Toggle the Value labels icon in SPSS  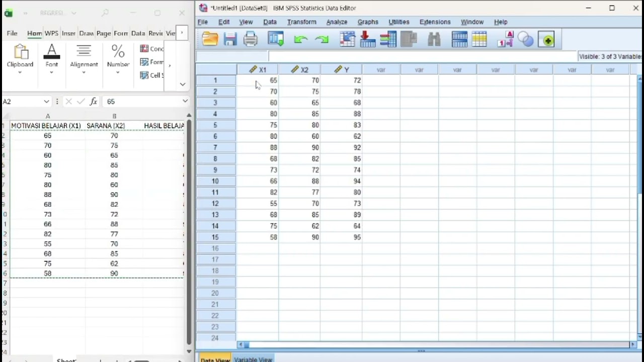tap(505, 39)
